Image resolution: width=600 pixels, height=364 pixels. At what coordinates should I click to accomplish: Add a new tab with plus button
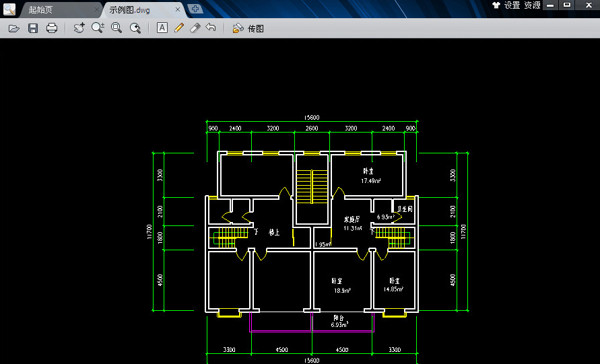[195, 9]
